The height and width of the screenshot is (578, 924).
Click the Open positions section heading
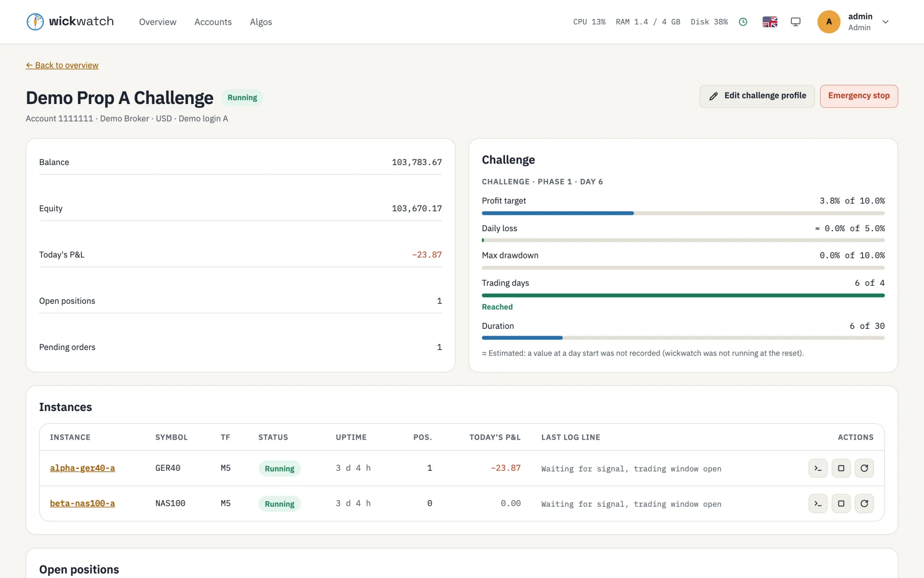[79, 569]
